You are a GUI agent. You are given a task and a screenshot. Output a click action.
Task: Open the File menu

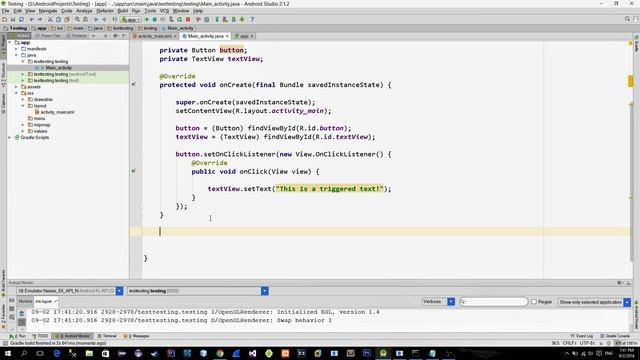(5, 11)
